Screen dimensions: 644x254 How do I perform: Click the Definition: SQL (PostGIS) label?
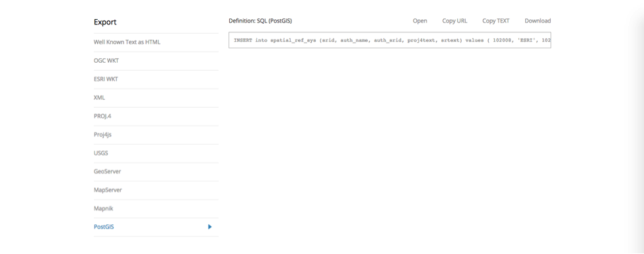(260, 21)
